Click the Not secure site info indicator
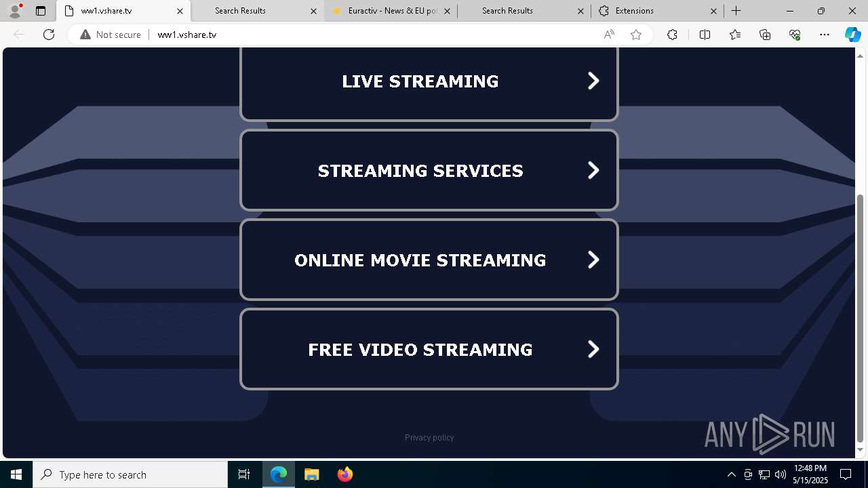The image size is (868, 488). (111, 35)
